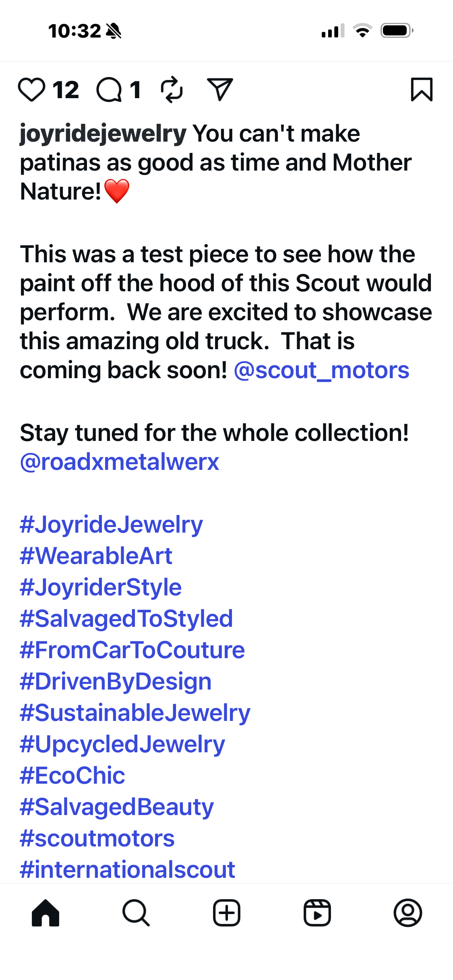The image size is (453, 980).
Task: View the #SustainableJewelry hashtag feed
Action: click(135, 713)
